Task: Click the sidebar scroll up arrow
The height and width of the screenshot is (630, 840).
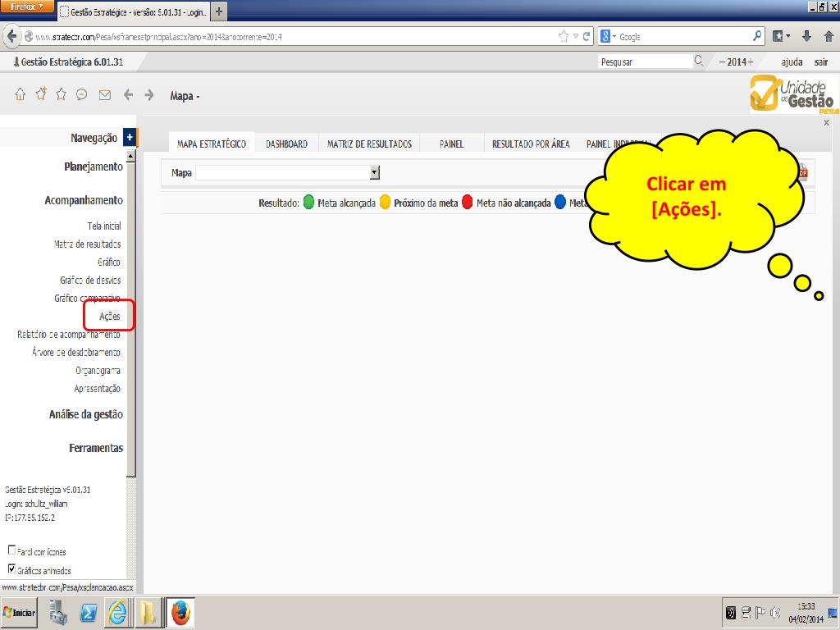Action: point(130,156)
